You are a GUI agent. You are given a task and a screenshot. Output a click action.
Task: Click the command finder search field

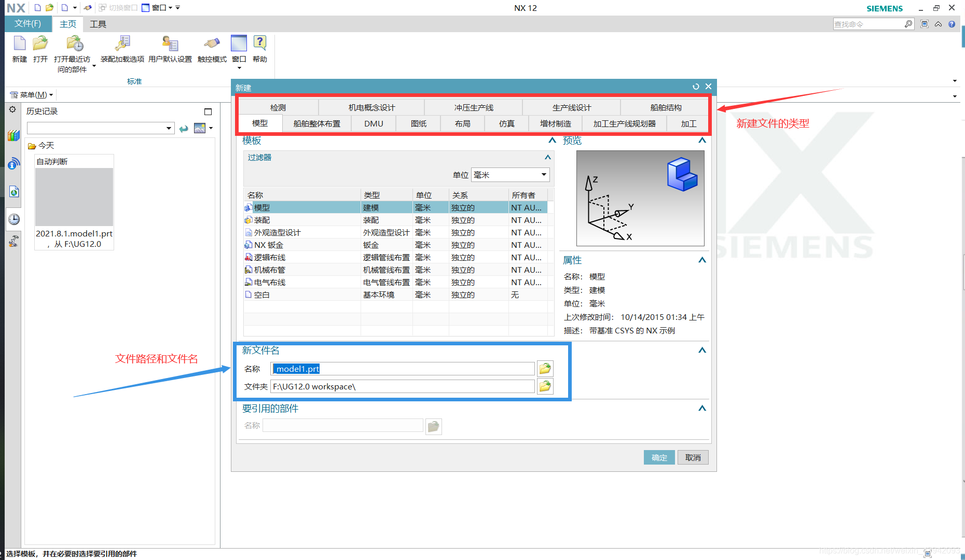pyautogui.click(x=868, y=24)
